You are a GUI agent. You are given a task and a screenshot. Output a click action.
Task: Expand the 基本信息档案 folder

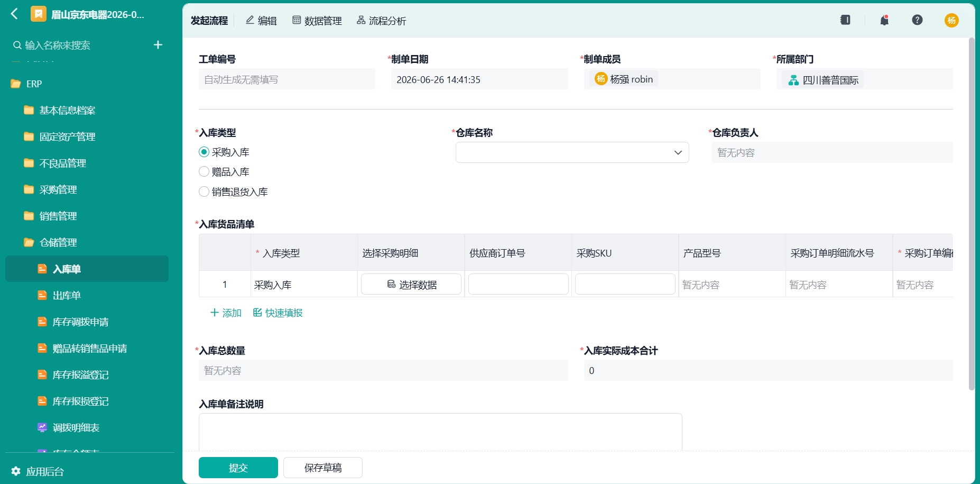29,110
